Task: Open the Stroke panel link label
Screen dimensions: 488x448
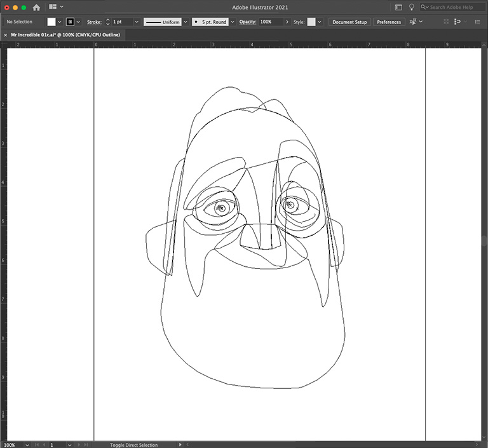Action: tap(94, 22)
